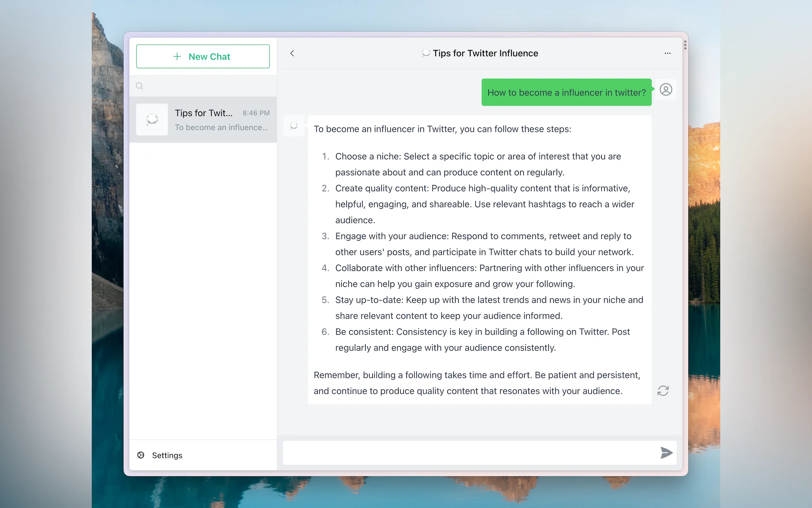The height and width of the screenshot is (508, 812).
Task: Open the three-dot more options menu
Action: (x=667, y=53)
